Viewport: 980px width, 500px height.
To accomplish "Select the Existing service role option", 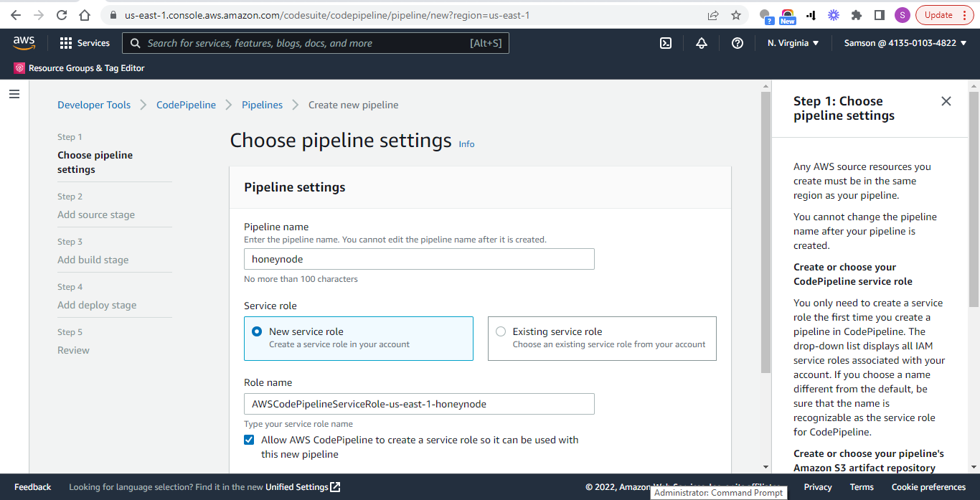I will [500, 331].
